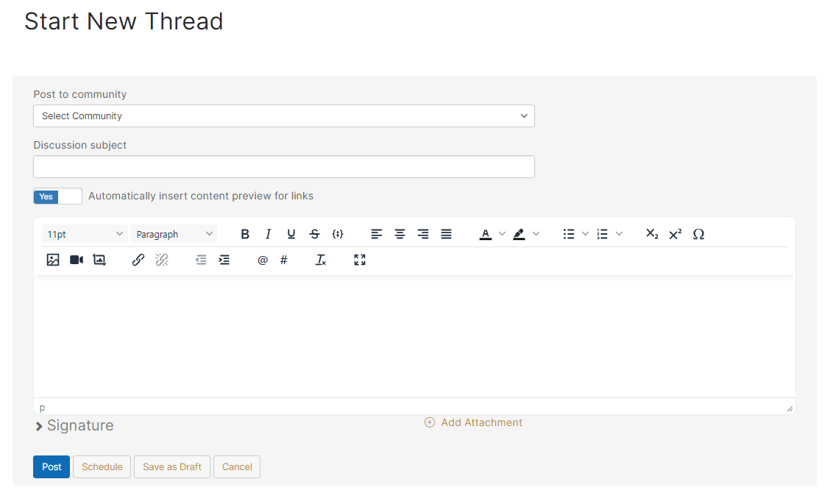Save the thread as draft
Image resolution: width=830 pixels, height=504 pixels.
point(172,467)
